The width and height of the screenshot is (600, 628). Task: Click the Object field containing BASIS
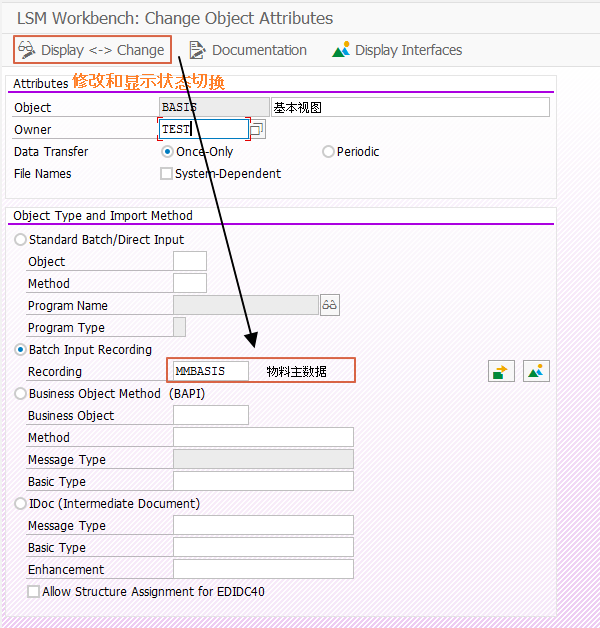coord(214,107)
